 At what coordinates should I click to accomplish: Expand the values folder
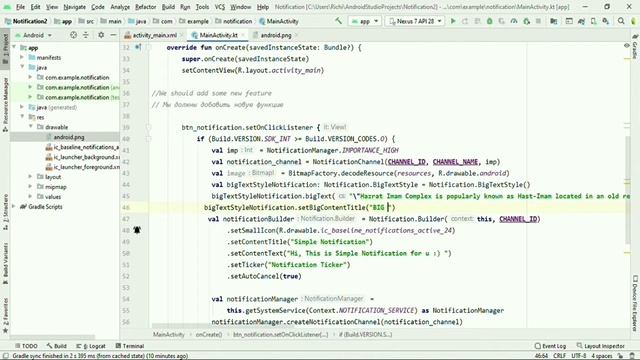click(x=30, y=197)
